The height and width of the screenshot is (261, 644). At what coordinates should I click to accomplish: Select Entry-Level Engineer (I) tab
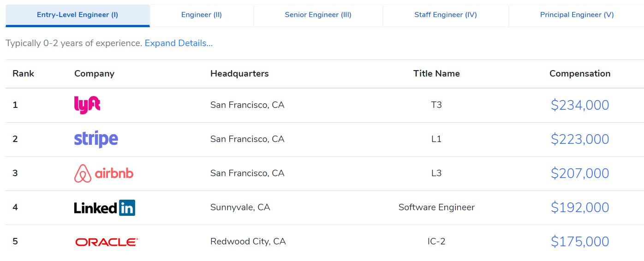[78, 15]
